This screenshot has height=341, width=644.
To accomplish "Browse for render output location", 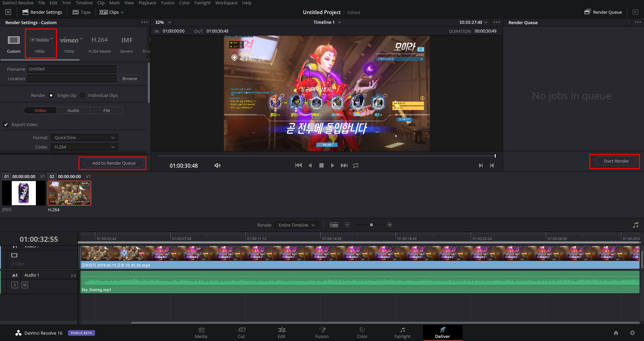I will tap(130, 78).
